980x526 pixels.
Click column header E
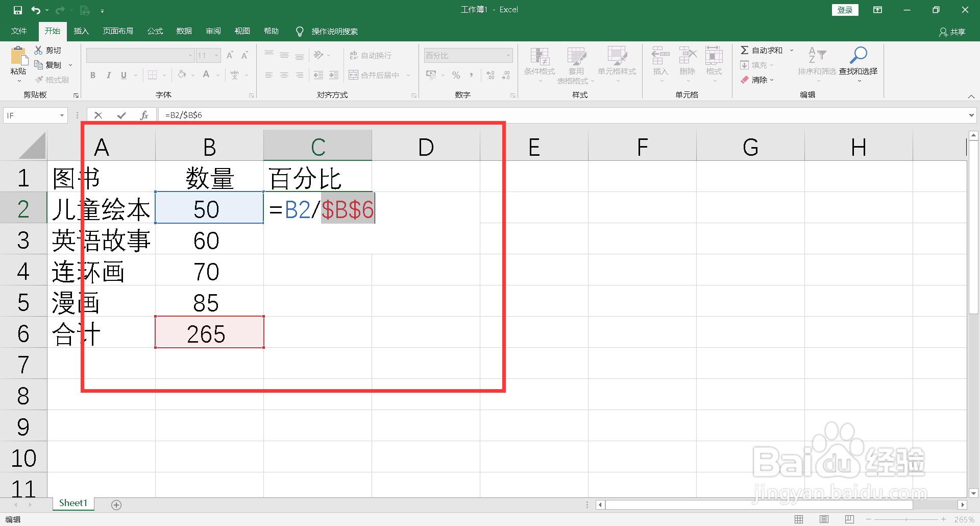pyautogui.click(x=534, y=146)
